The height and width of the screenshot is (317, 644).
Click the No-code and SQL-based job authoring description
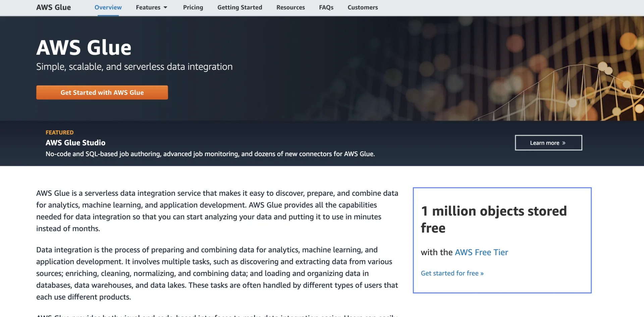click(x=210, y=154)
